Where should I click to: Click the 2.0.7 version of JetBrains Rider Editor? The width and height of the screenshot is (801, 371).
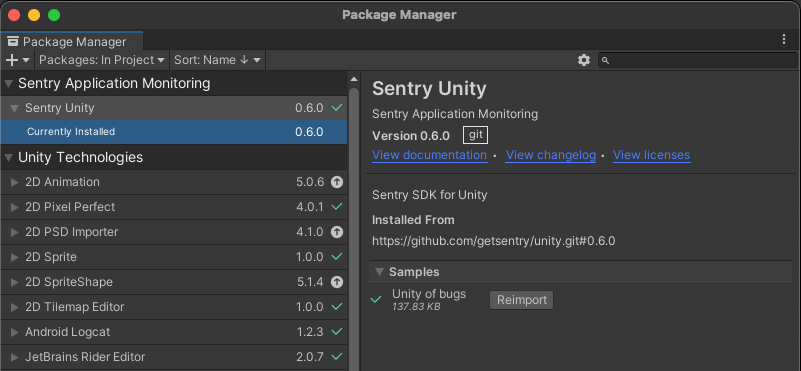310,357
